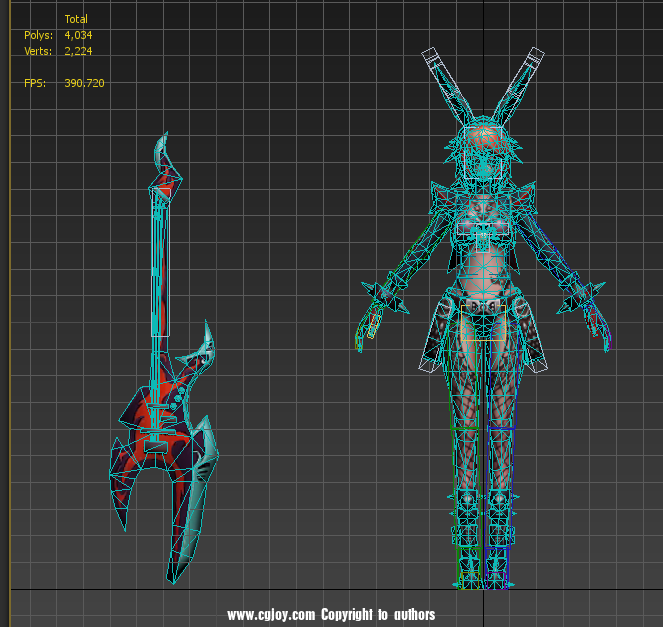663x627 pixels.
Task: Select the character's torso mesh
Action: (x=483, y=240)
